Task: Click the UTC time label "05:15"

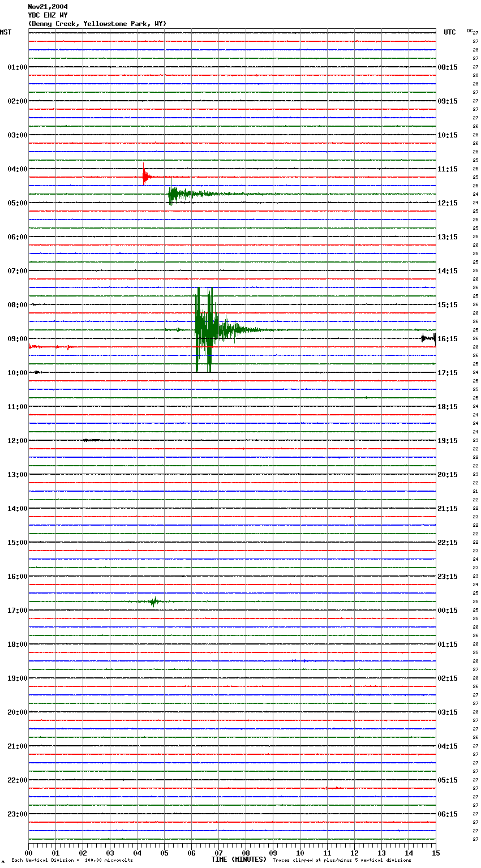Action: tap(448, 780)
